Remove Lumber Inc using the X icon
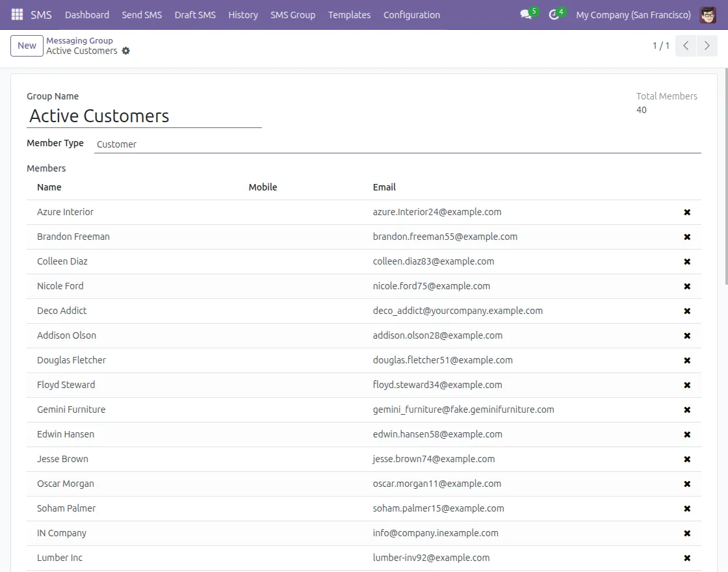 [687, 558]
